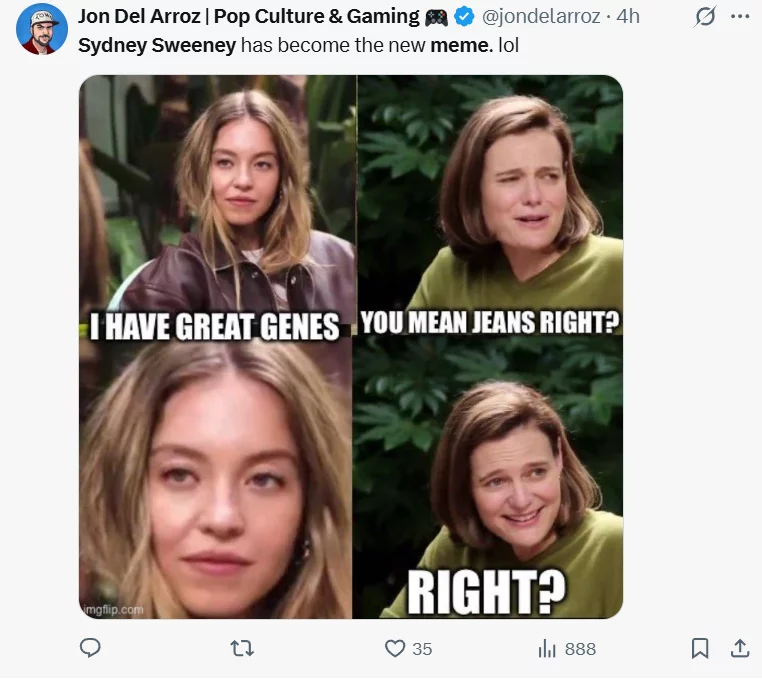The image size is (762, 687).
Task: Open Jon Del Arroz display name link
Action: (248, 16)
